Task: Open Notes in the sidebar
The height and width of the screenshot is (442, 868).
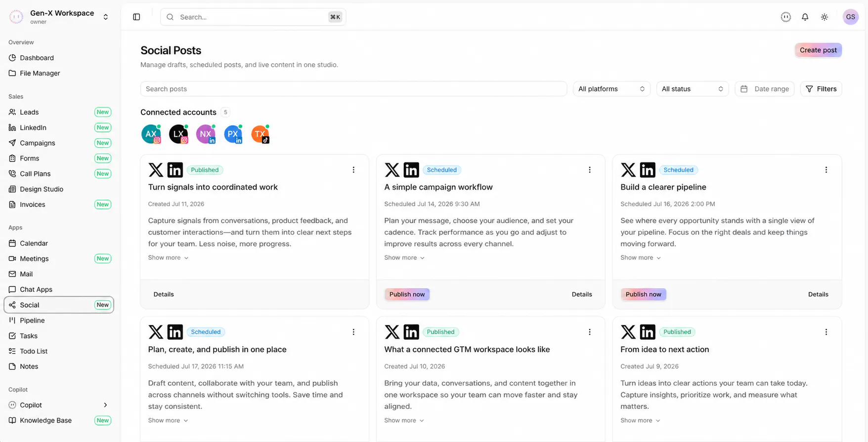Action: pyautogui.click(x=59, y=366)
